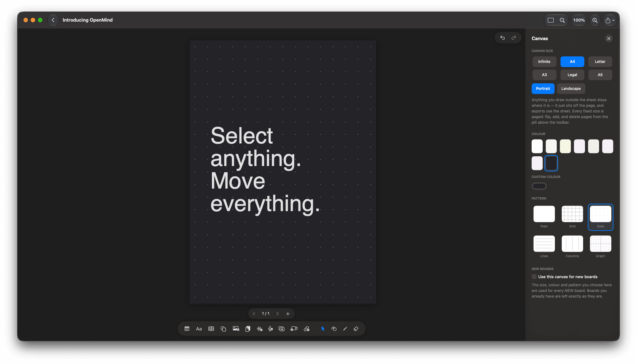Viewport: 637px width, 364px height.
Task: Add a camera video recording
Action: coord(294,329)
